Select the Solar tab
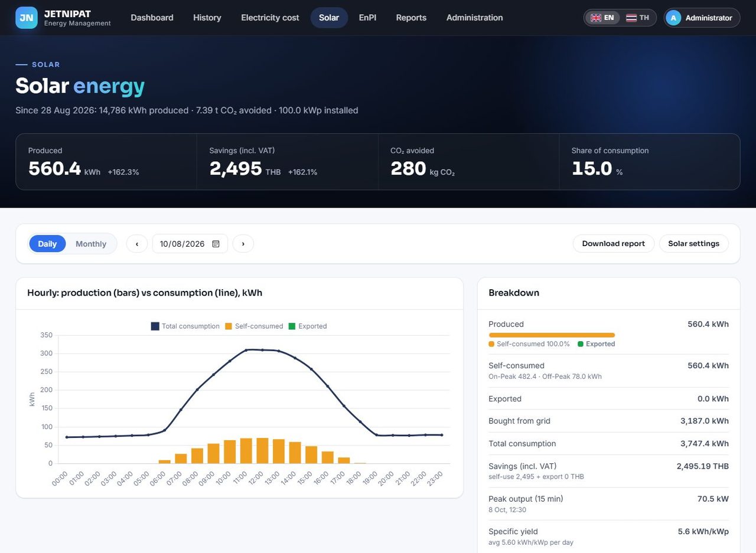 329,18
